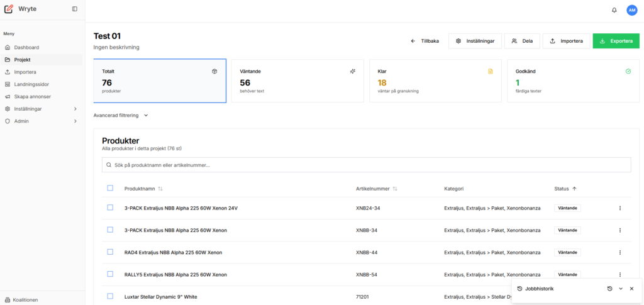Click the history icon in Jobbhistorik panel
644x305 pixels.
coord(609,289)
